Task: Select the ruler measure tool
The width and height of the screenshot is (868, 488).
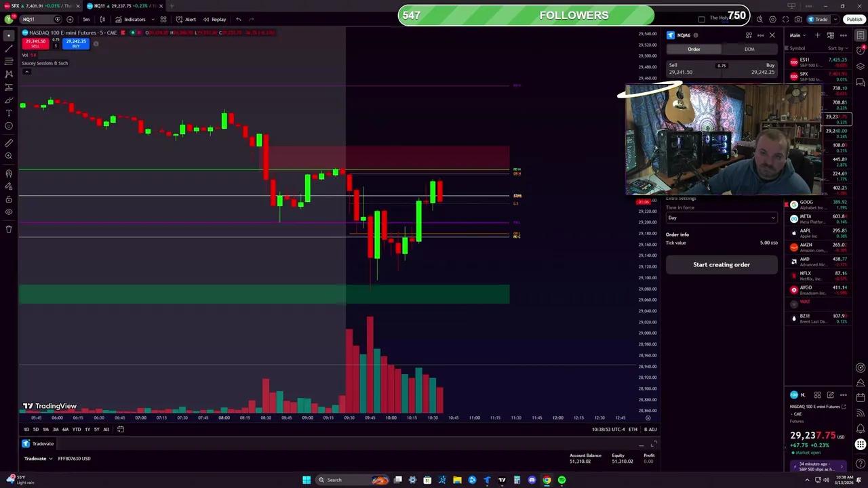Action: tap(9, 143)
